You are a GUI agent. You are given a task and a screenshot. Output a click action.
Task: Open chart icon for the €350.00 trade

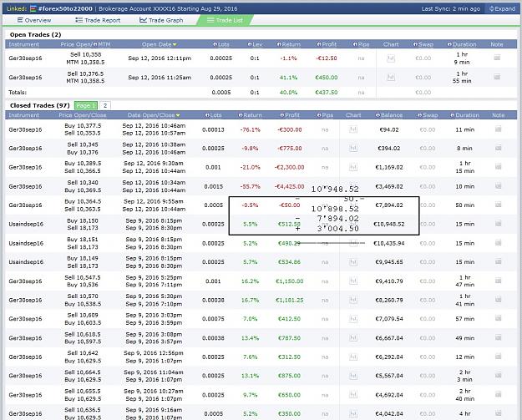point(353,413)
